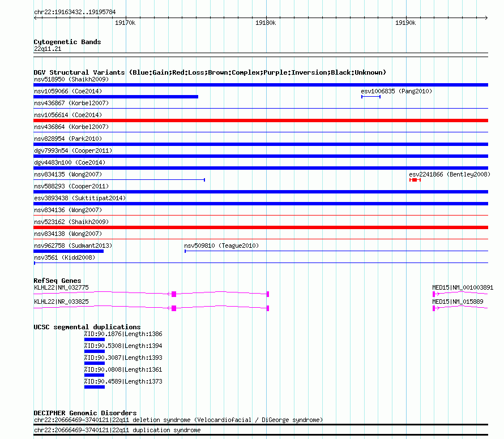Click esv2241866 (Bentley2008) label
This screenshot has width=504, height=439.
click(x=450, y=174)
